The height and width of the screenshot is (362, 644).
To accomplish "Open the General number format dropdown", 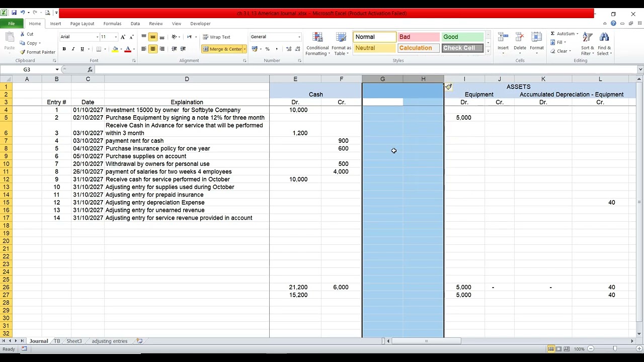I will (299, 37).
